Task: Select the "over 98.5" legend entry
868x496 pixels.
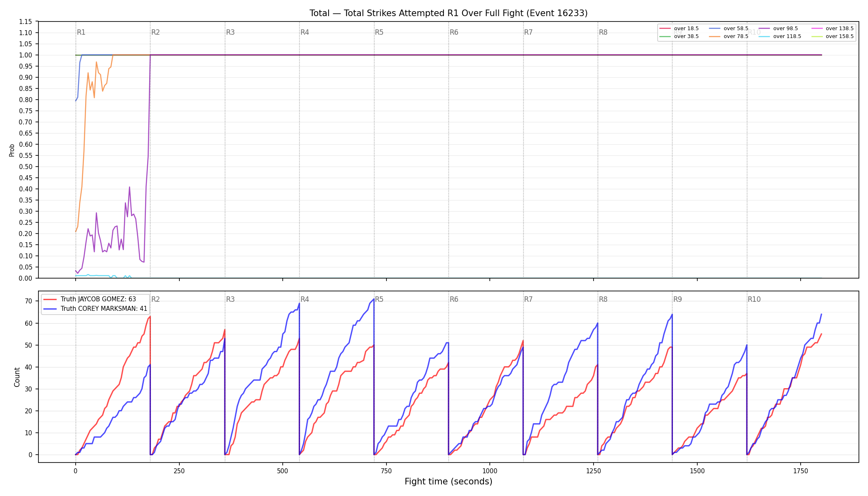Action: coord(778,29)
